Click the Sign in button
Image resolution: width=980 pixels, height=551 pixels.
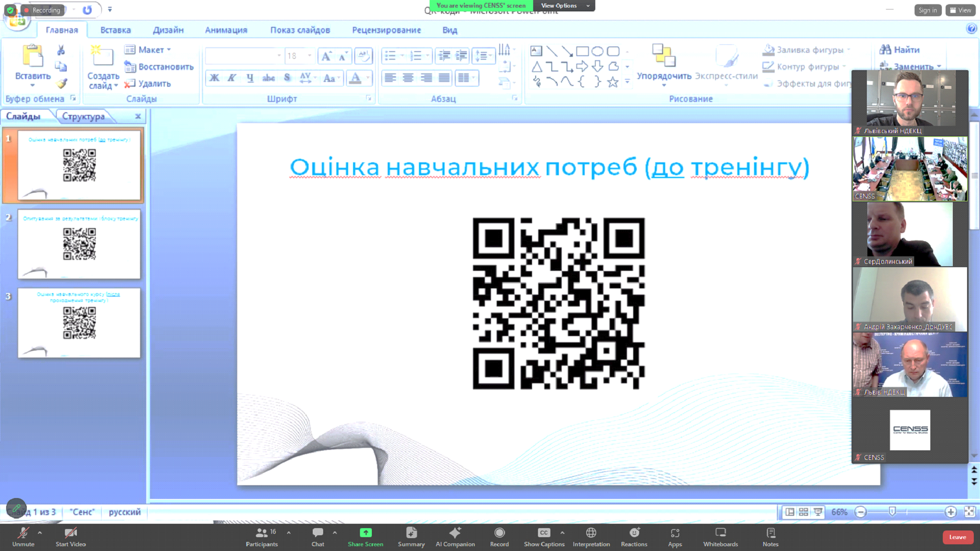[927, 10]
